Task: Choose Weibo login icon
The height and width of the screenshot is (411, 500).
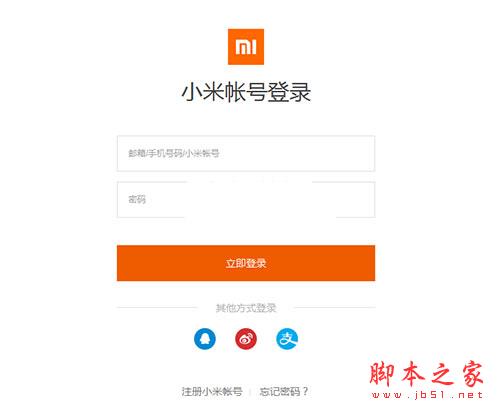Action: [x=246, y=339]
